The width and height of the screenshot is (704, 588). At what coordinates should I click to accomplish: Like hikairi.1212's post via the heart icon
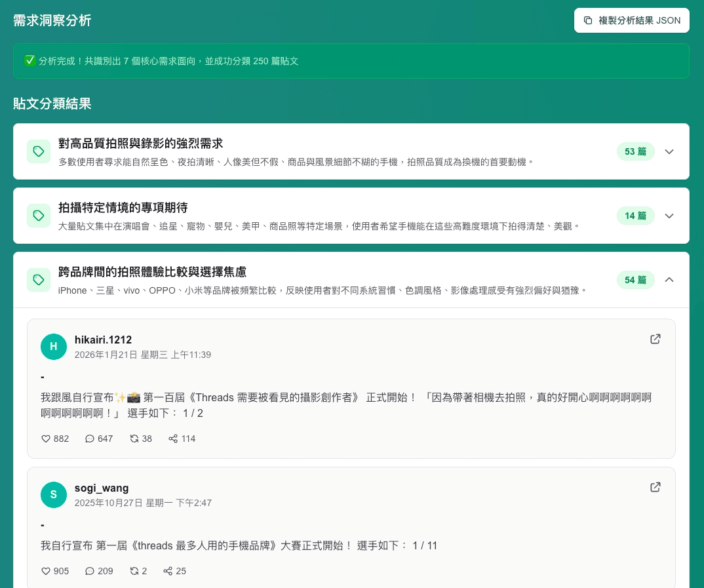tap(46, 439)
